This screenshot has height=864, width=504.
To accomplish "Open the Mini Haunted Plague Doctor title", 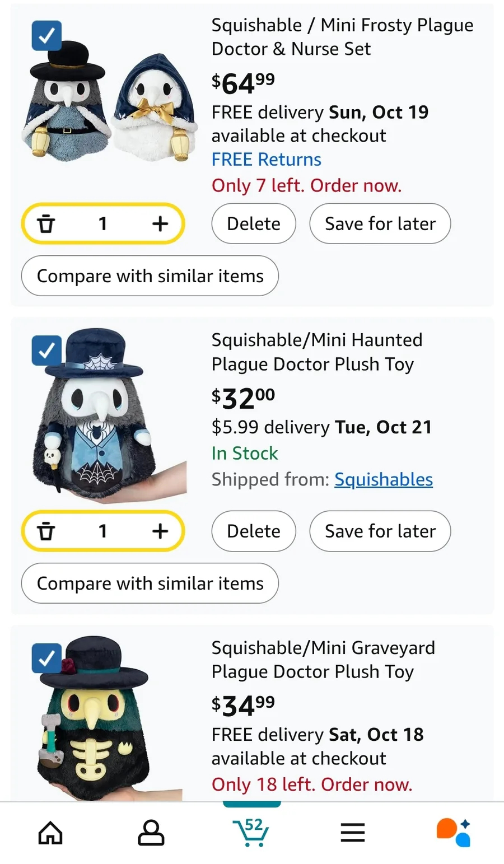I will coord(316,352).
